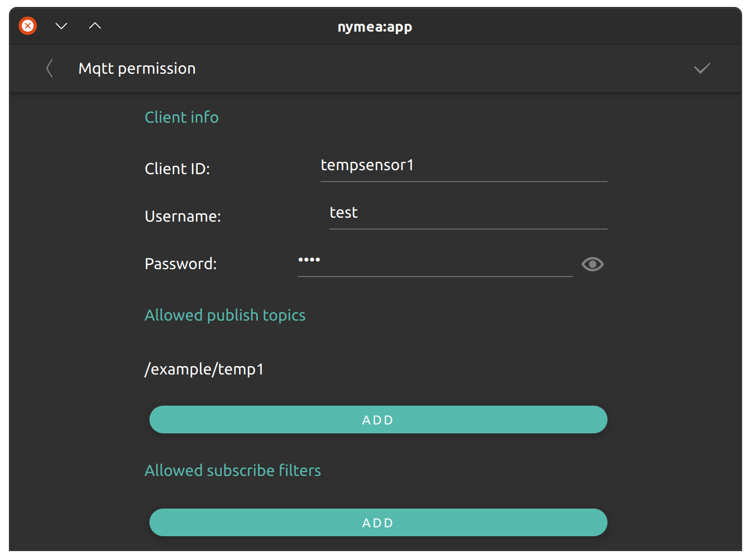
Task: Toggle password visibility with the eye icon
Action: pos(592,264)
